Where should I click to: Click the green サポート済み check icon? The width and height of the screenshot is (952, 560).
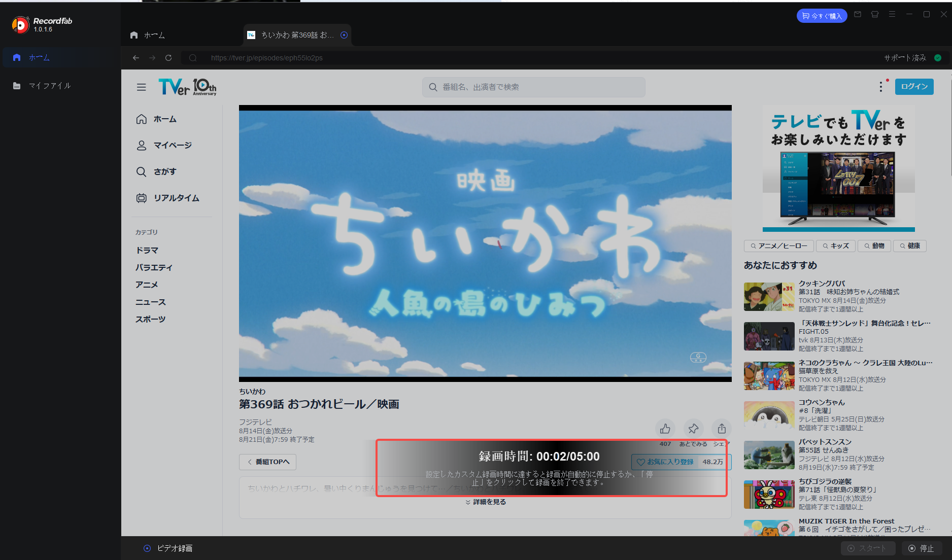point(938,58)
